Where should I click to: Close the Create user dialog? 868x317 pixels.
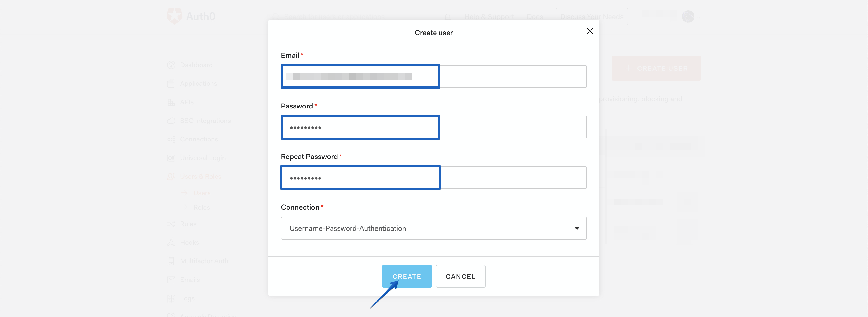click(x=590, y=31)
